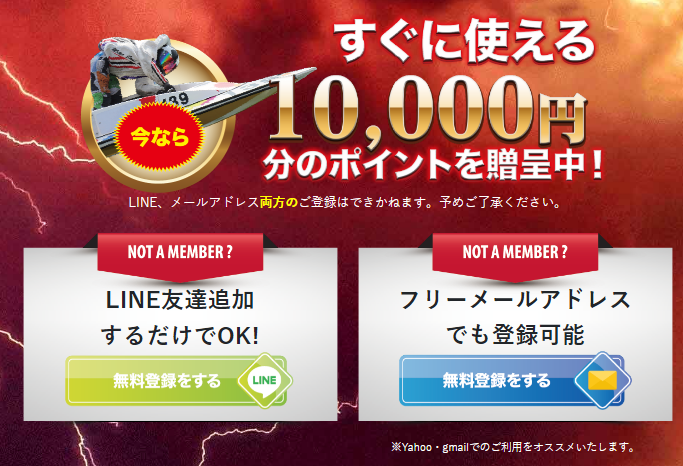683x466 pixels.
Task: Click フリーメールアドレス heading text
Action: pyautogui.click(x=515, y=300)
